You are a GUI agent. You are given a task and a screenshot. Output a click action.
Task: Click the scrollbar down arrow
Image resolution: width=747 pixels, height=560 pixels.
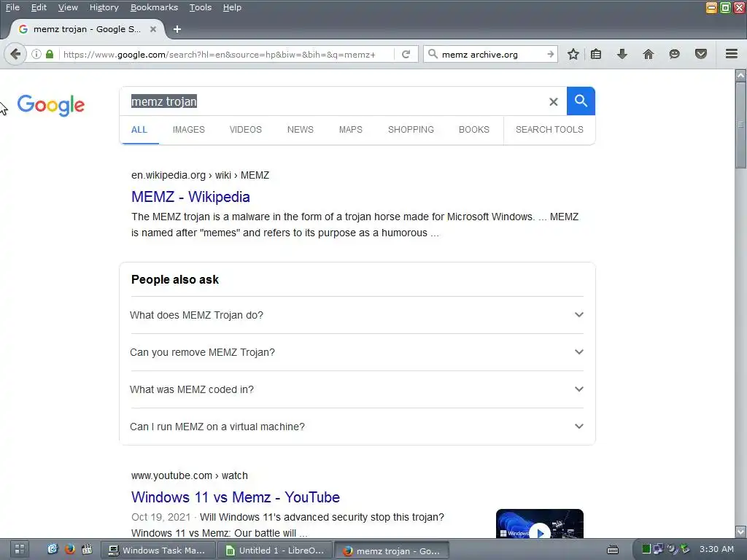(x=740, y=532)
